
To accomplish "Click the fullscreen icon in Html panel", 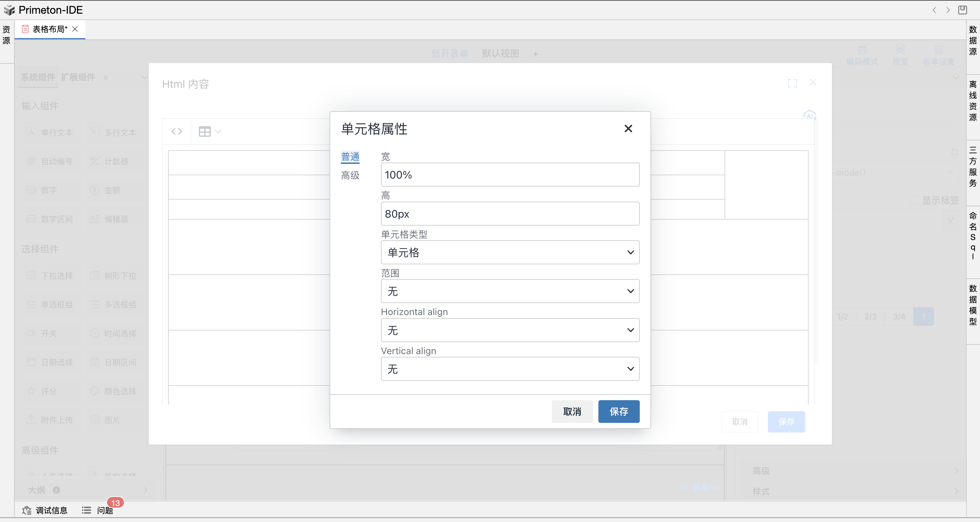I will click(x=792, y=83).
